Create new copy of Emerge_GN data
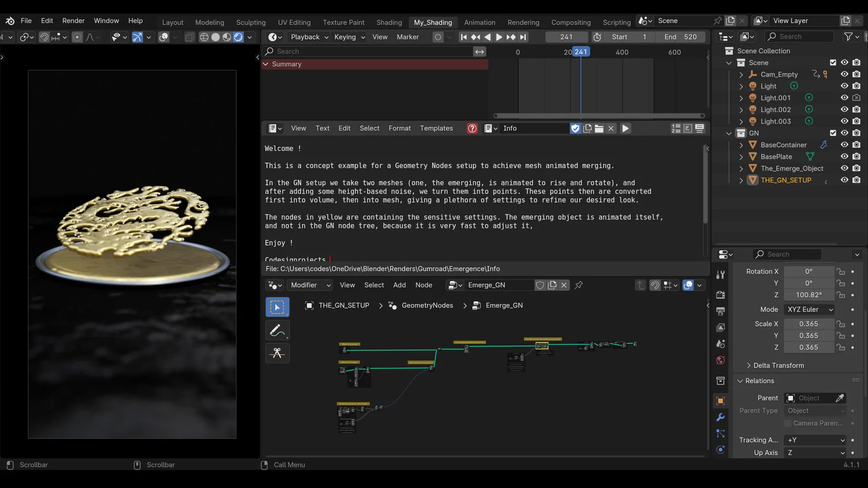This screenshot has height=488, width=868. pos(552,285)
